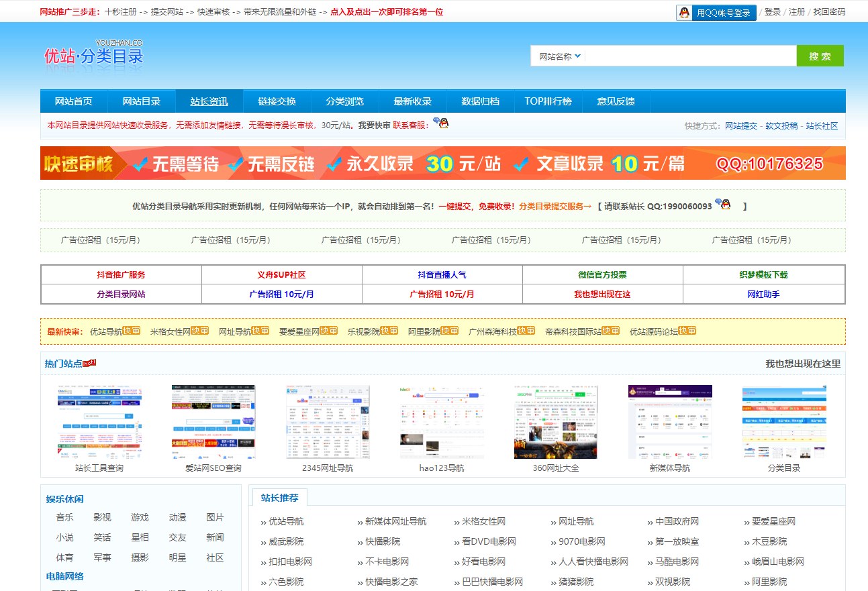Click the QQ penguin login icon
Image resolution: width=868 pixels, height=591 pixels.
point(684,13)
